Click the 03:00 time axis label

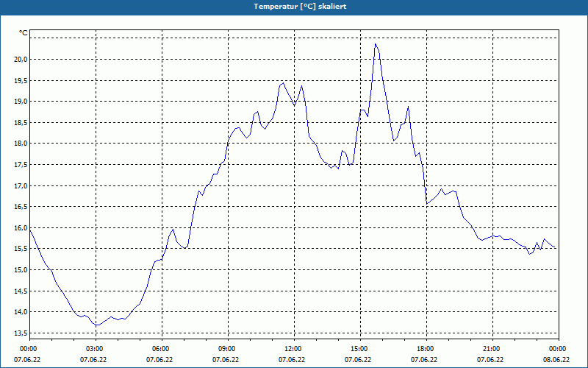pos(96,349)
